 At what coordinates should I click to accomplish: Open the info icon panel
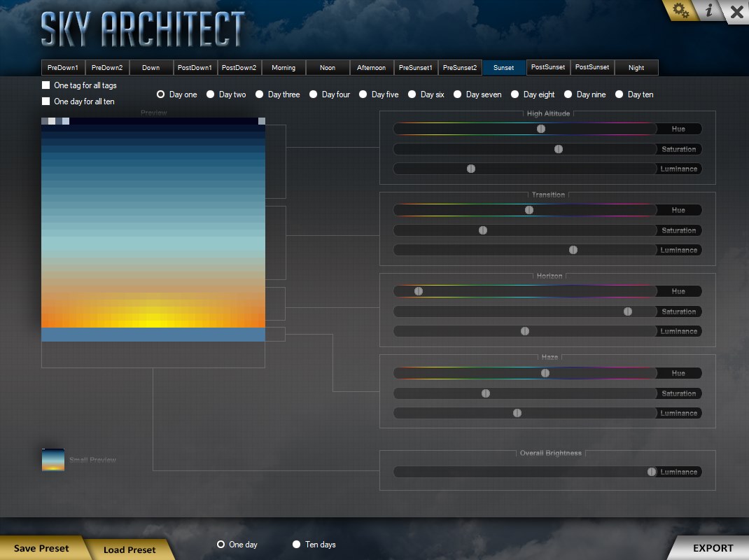coord(709,10)
